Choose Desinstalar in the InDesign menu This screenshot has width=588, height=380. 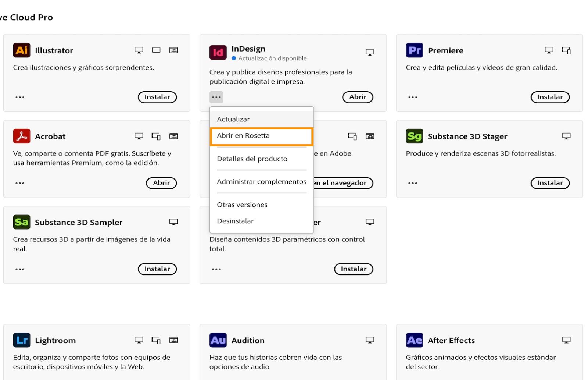point(262,221)
